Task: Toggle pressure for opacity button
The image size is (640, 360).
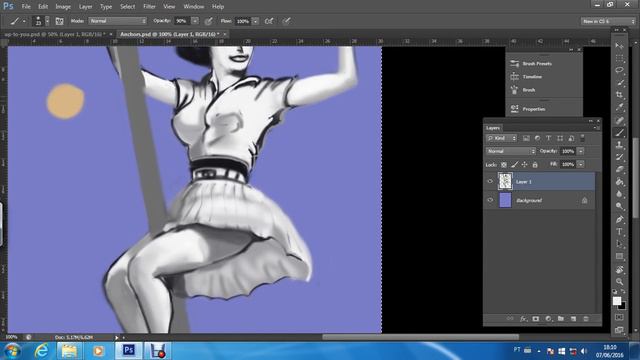Action: click(x=209, y=21)
